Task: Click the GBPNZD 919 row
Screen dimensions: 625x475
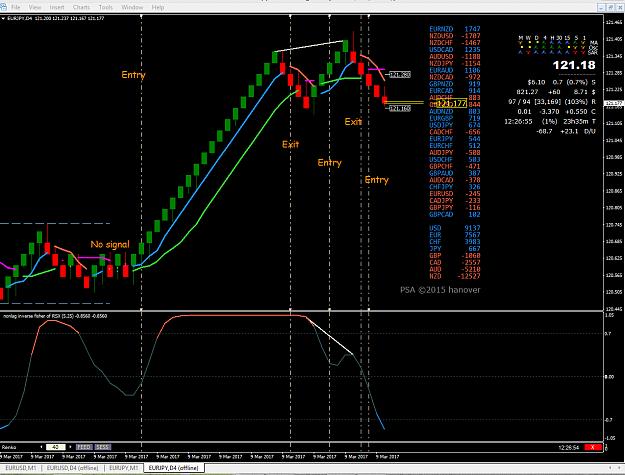Action: pyautogui.click(x=455, y=84)
